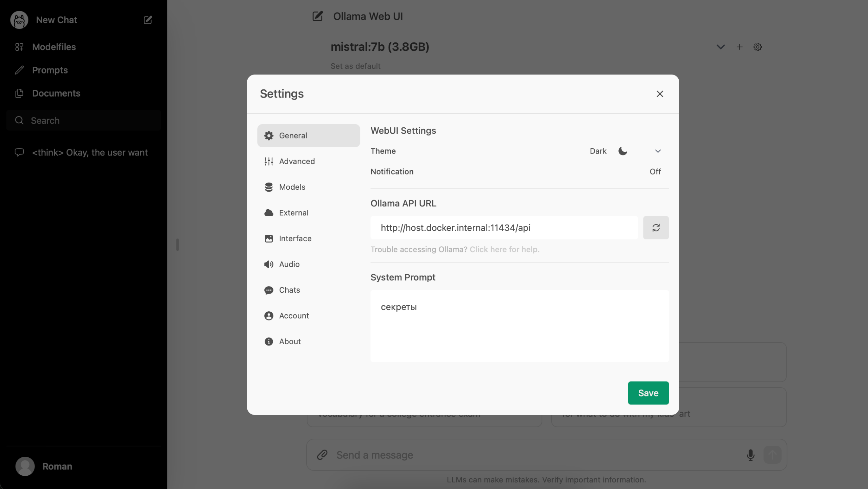Select the Audio settings tab
Screen dimensions: 868x489
coord(309,264)
